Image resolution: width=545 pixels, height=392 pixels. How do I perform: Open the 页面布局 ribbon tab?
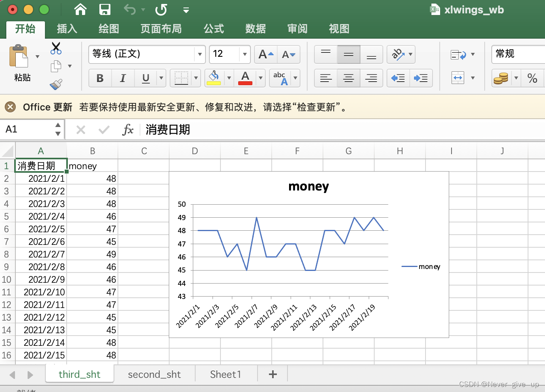pyautogui.click(x=161, y=29)
